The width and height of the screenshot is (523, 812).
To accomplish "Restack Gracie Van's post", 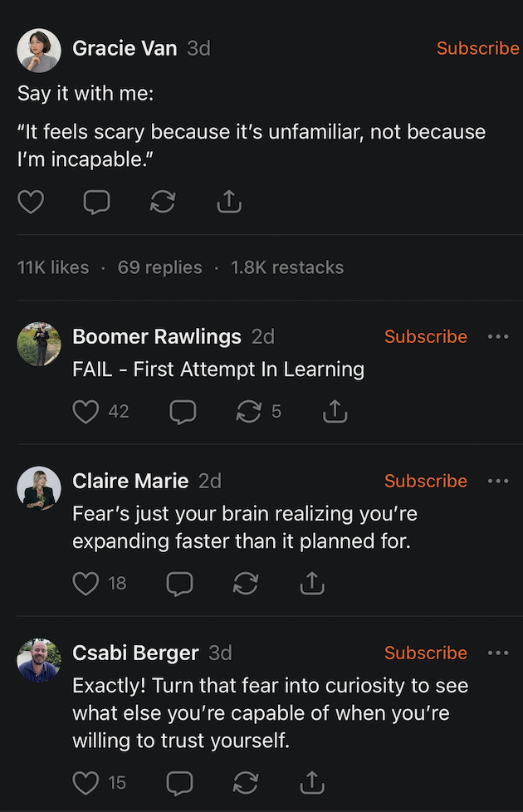I will [163, 202].
